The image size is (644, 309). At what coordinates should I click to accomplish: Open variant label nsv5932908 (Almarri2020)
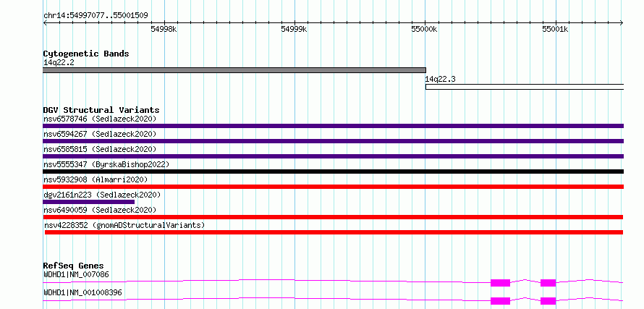96,179
